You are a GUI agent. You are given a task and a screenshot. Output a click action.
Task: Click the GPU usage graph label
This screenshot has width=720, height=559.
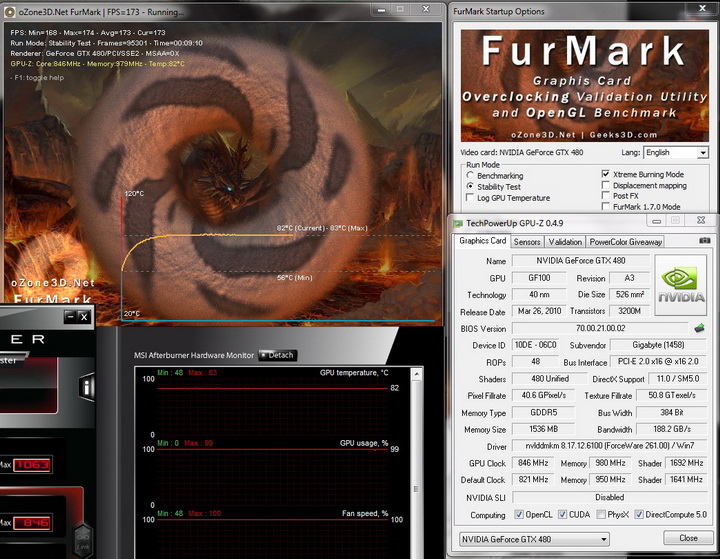click(364, 443)
